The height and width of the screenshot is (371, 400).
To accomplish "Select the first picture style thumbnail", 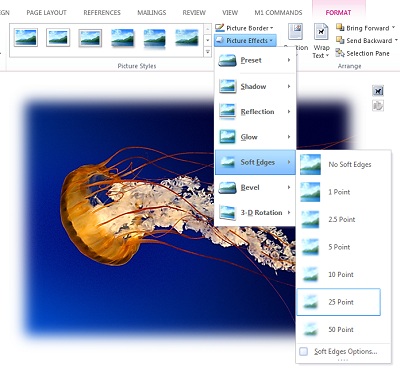I will tap(26, 37).
